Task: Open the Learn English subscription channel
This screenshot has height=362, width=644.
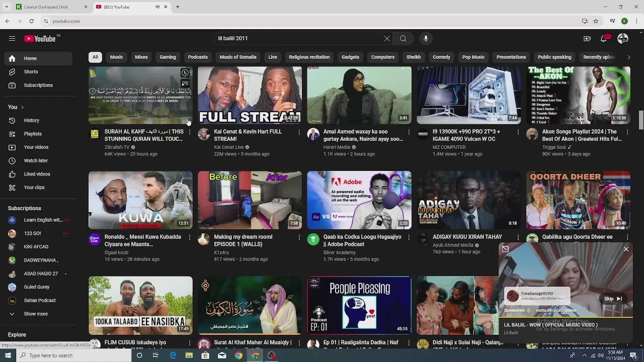Action: (x=38, y=220)
